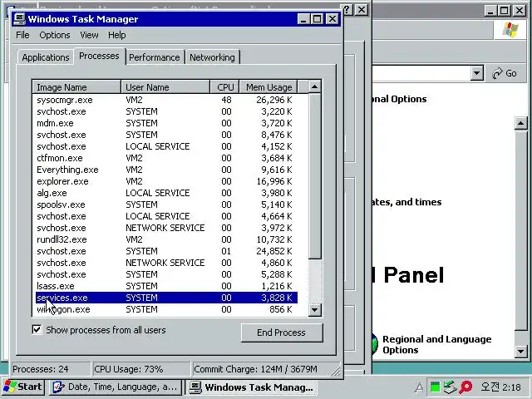
Task: Select the lsass.exe process row
Action: click(166, 286)
